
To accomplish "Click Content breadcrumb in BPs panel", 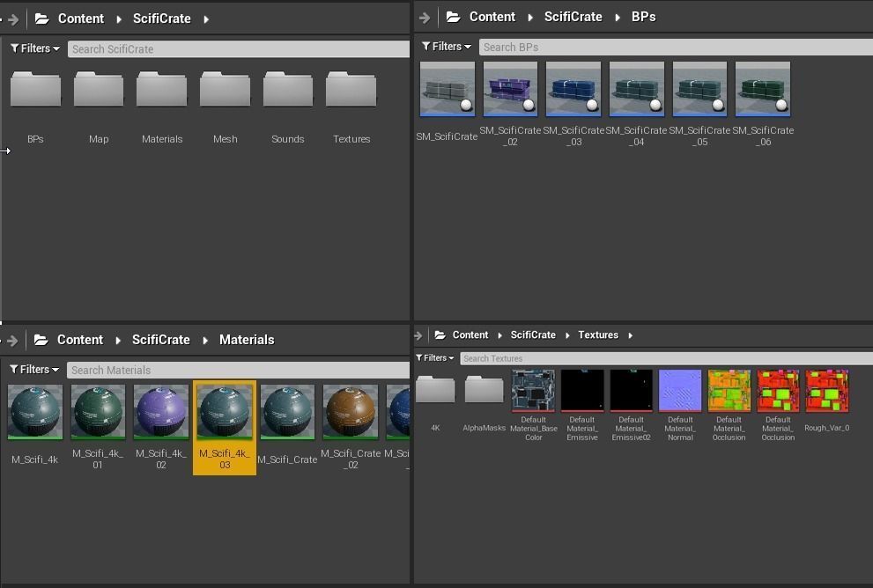I will pyautogui.click(x=492, y=17).
